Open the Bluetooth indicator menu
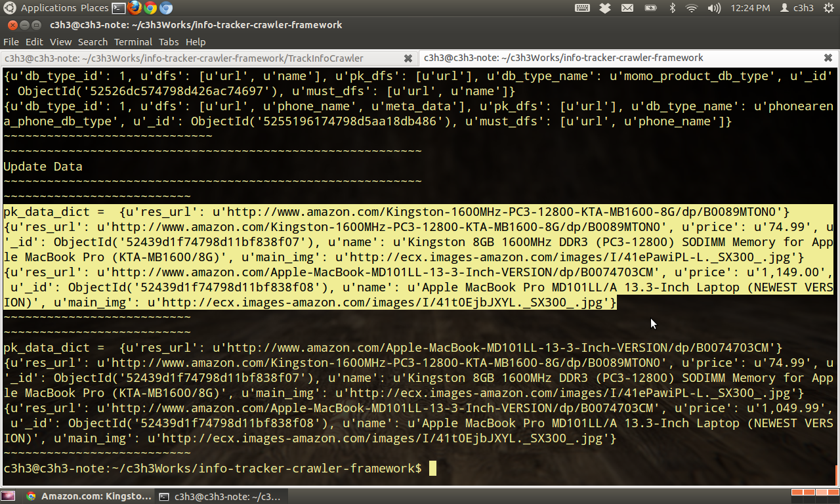 pyautogui.click(x=672, y=8)
